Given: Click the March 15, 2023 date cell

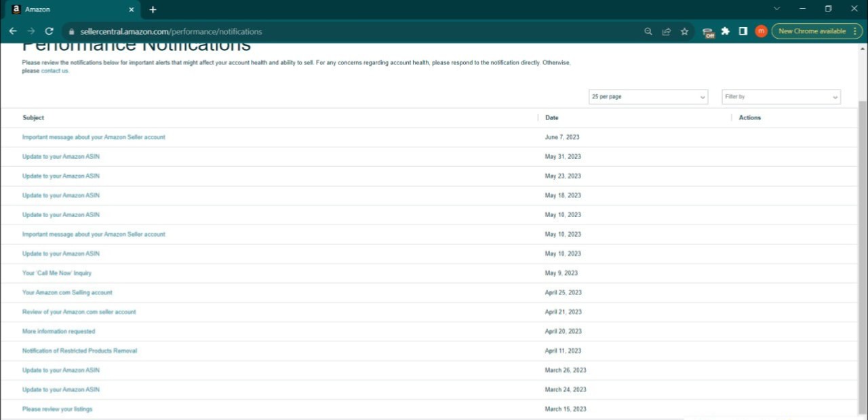Looking at the screenshot, I should [566, 409].
